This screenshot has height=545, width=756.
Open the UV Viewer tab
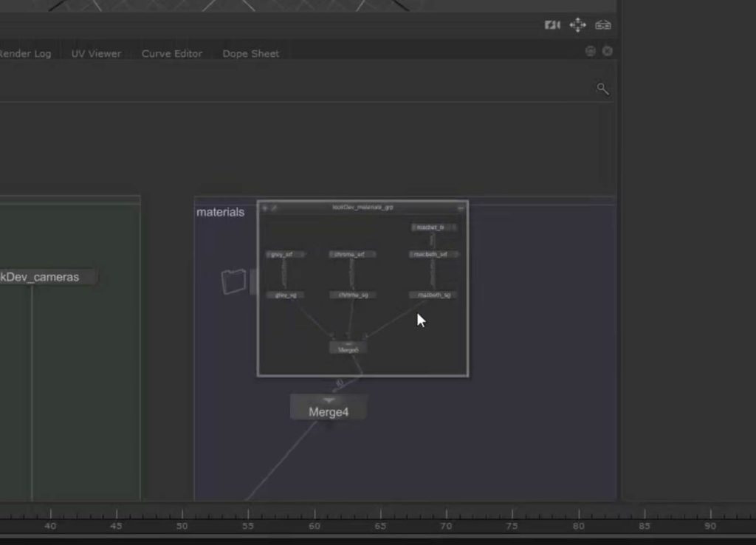96,54
